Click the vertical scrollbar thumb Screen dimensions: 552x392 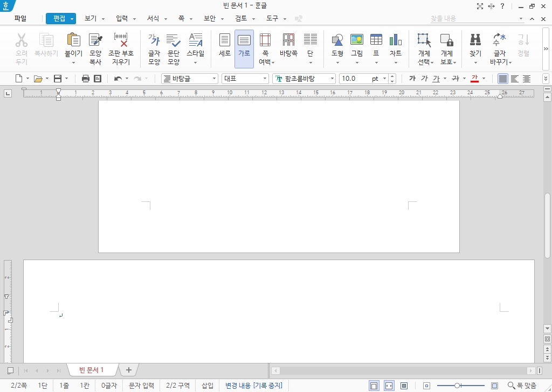pyautogui.click(x=547, y=225)
